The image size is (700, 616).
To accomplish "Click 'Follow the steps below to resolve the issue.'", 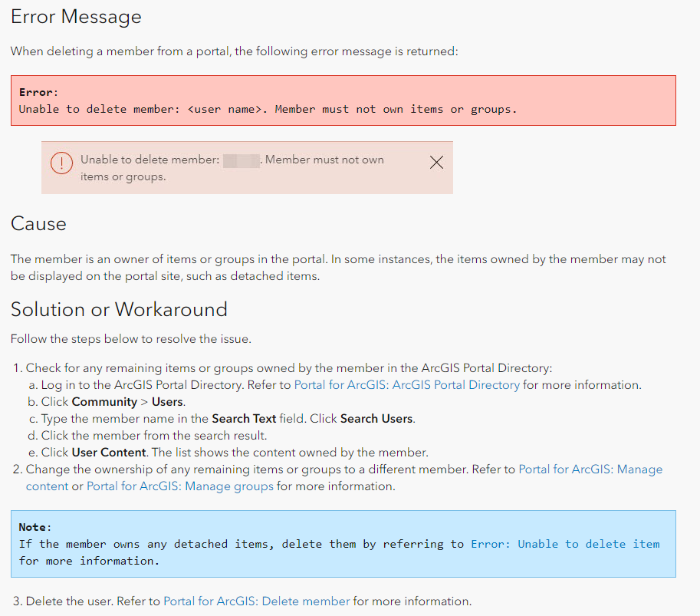I will tap(131, 339).
